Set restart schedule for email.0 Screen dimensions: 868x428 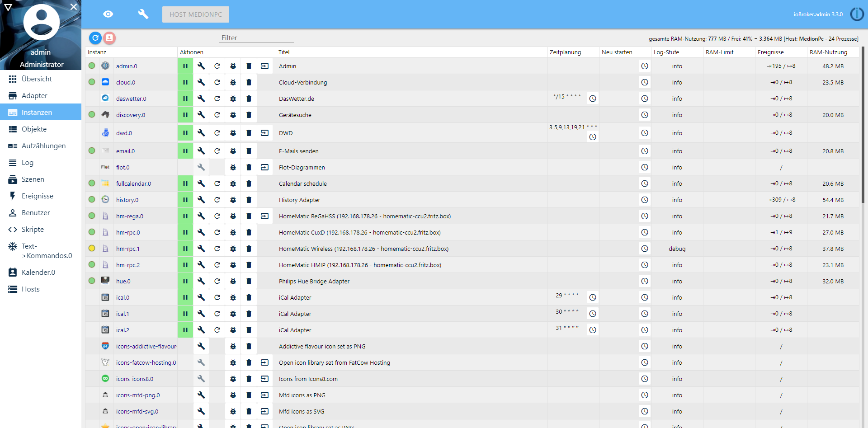(645, 151)
